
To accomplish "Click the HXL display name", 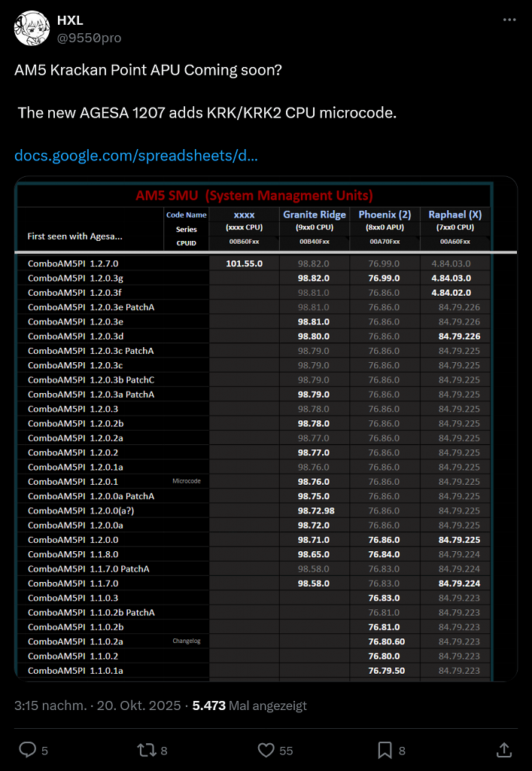I will coord(70,20).
